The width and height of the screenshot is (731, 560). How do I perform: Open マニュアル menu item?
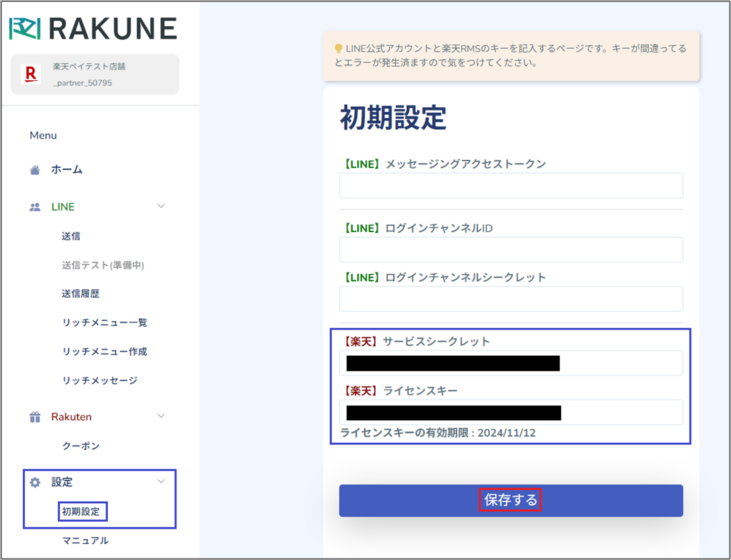click(x=85, y=540)
